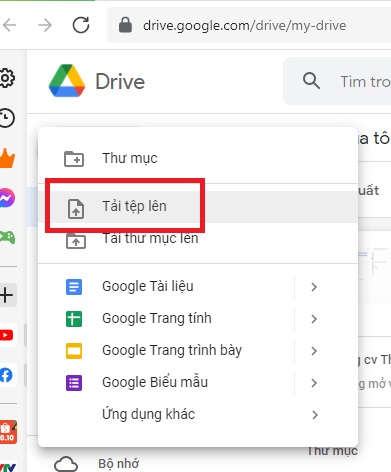This screenshot has height=472, width=391.
Task: Open sidebar settings gear icon
Action: 7,78
